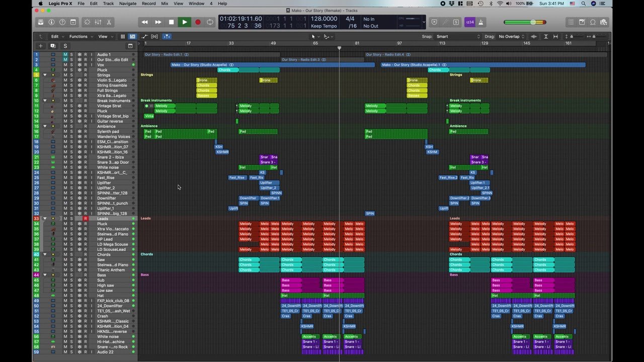The image size is (644, 362).
Task: Stop playback
Action: 171,22
